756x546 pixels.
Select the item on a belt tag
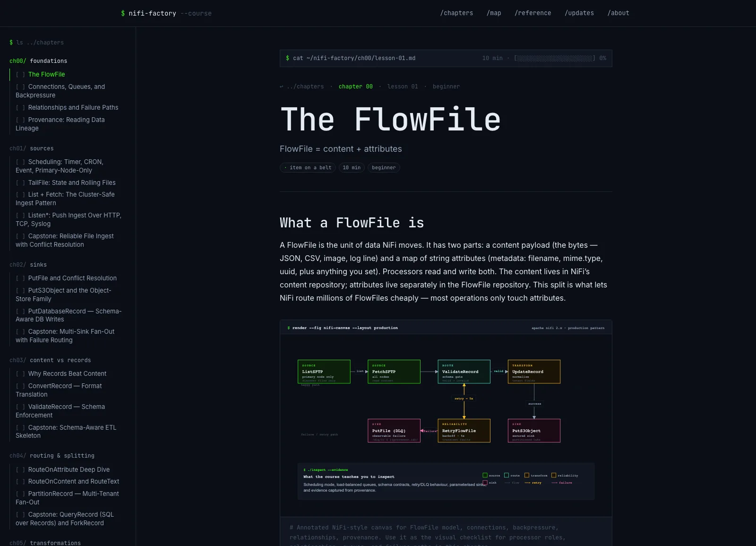[308, 168]
